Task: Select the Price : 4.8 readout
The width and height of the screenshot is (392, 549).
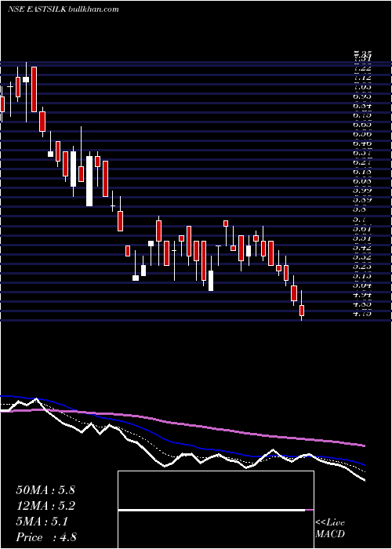Action: [46, 537]
